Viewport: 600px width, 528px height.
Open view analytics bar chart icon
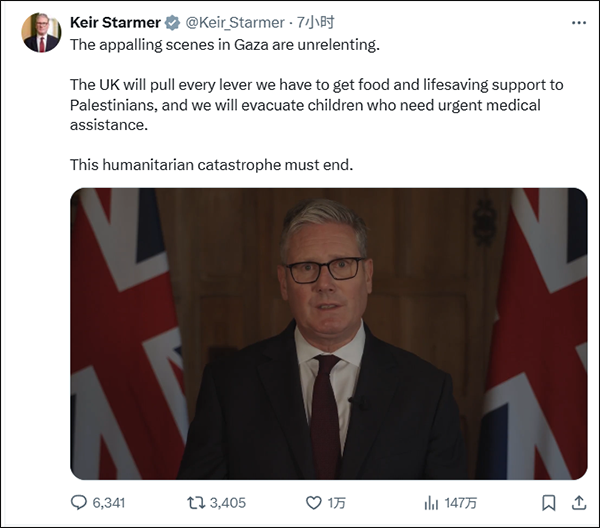(x=432, y=502)
